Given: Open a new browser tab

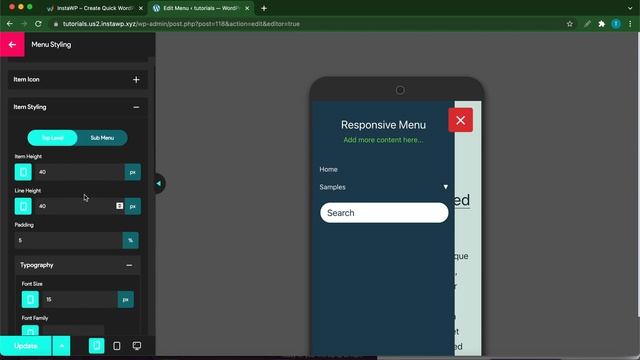Looking at the screenshot, I should point(264,8).
